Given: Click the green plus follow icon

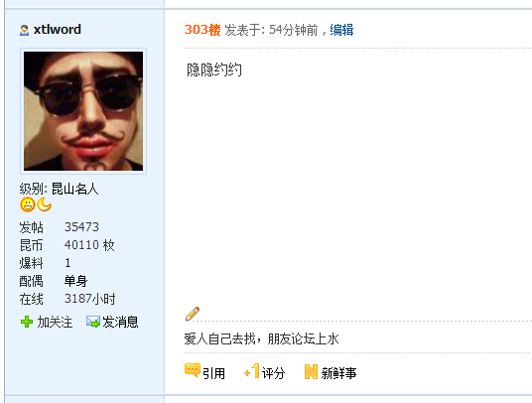Looking at the screenshot, I should [x=27, y=322].
